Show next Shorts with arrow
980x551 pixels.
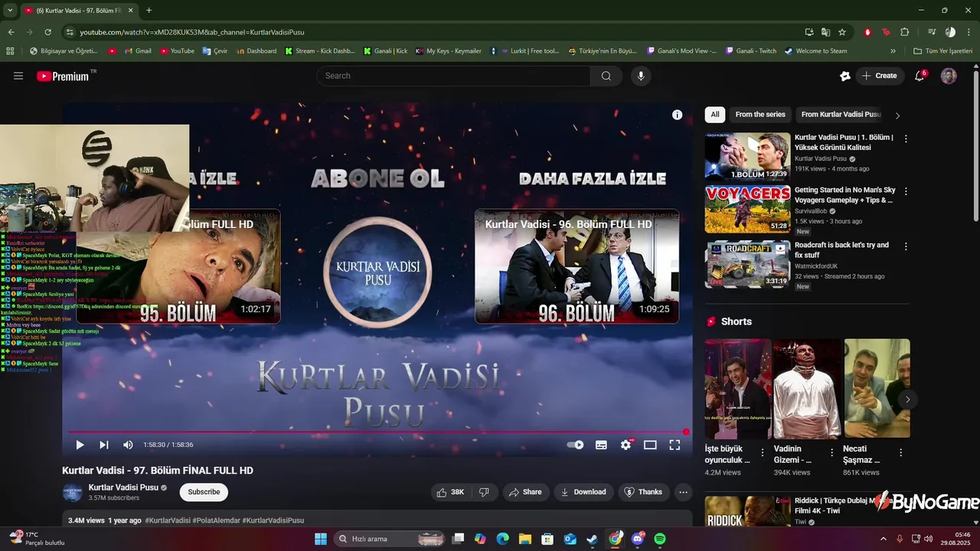coord(907,399)
